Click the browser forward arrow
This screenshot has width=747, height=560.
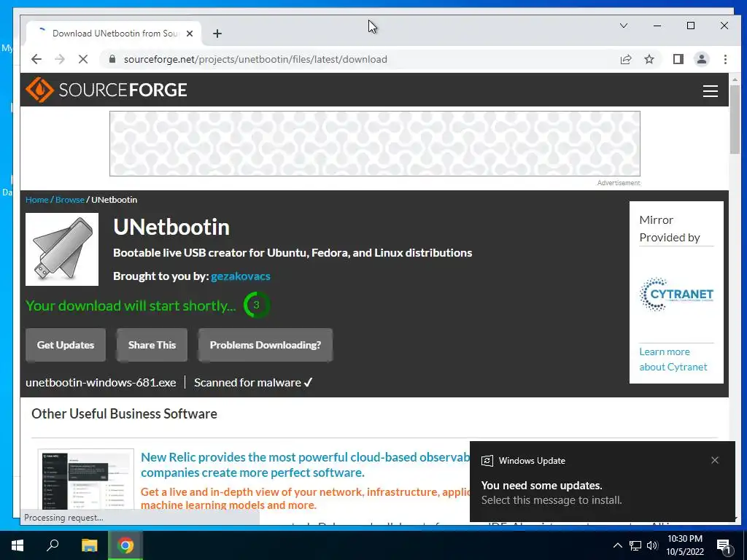coord(60,60)
